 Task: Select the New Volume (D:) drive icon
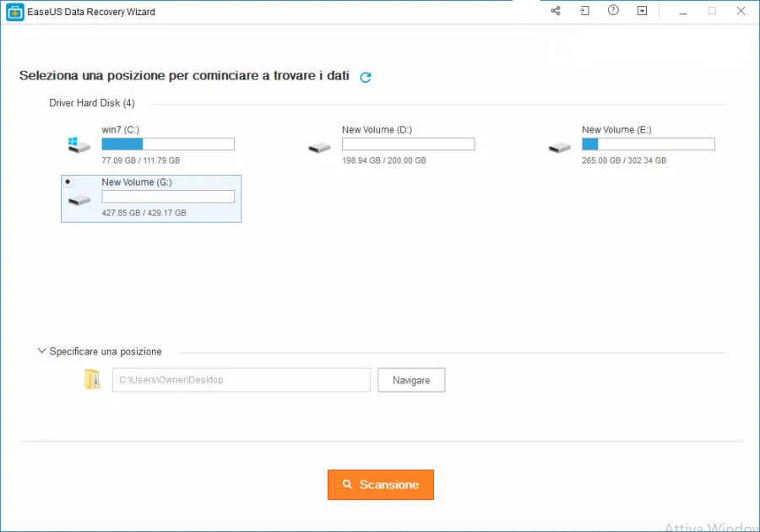(x=319, y=148)
